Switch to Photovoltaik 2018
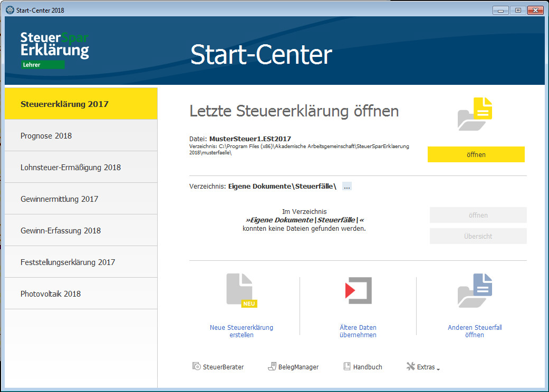Viewport: 549px width, 392px height. coord(81,294)
